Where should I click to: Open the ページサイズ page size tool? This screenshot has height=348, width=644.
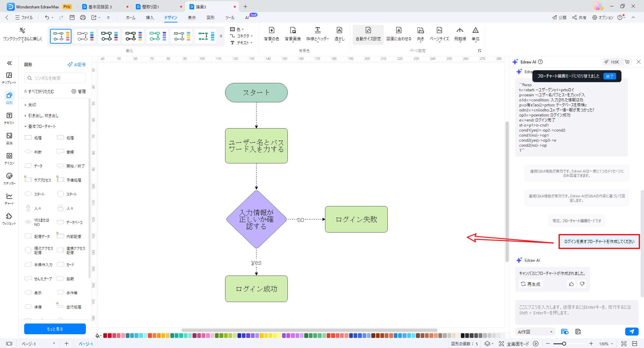tap(439, 34)
